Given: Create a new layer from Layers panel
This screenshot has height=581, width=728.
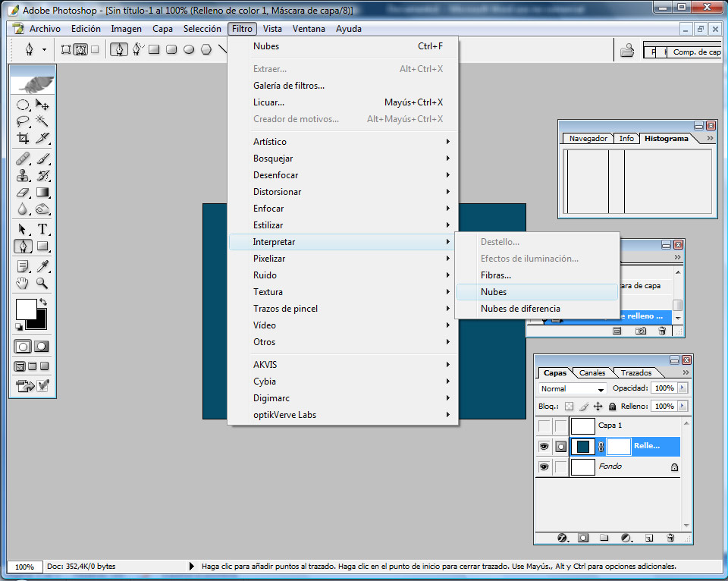Looking at the screenshot, I should pyautogui.click(x=649, y=538).
